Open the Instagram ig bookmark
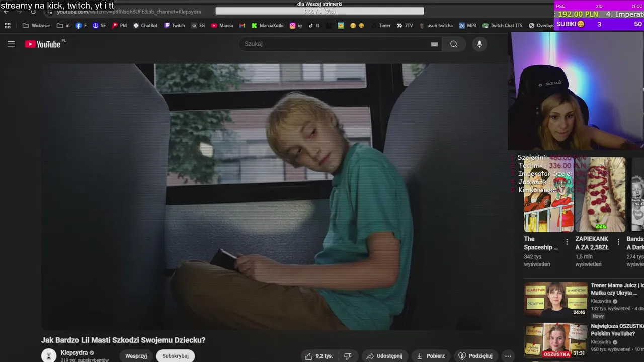The width and height of the screenshot is (644, 362). tap(296, 26)
